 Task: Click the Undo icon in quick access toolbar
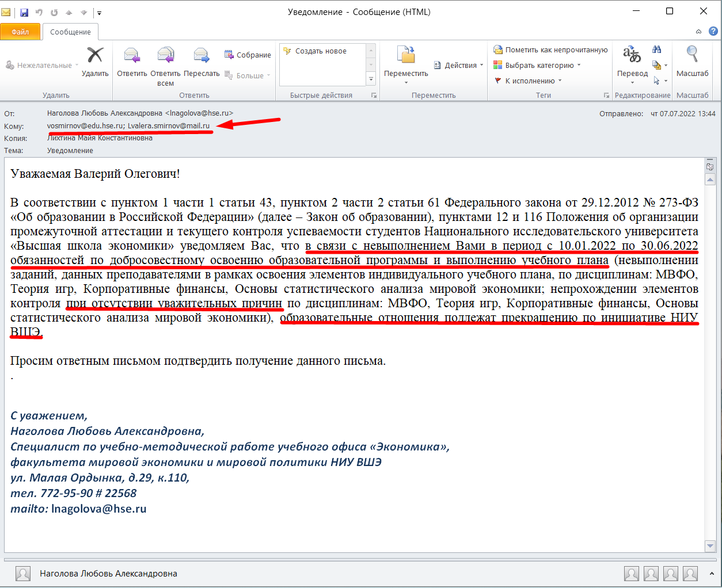click(x=39, y=12)
